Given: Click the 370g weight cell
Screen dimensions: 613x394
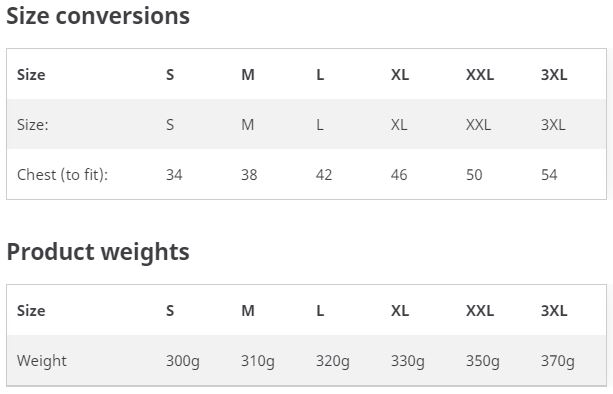Looking at the screenshot, I should pyautogui.click(x=558, y=361).
